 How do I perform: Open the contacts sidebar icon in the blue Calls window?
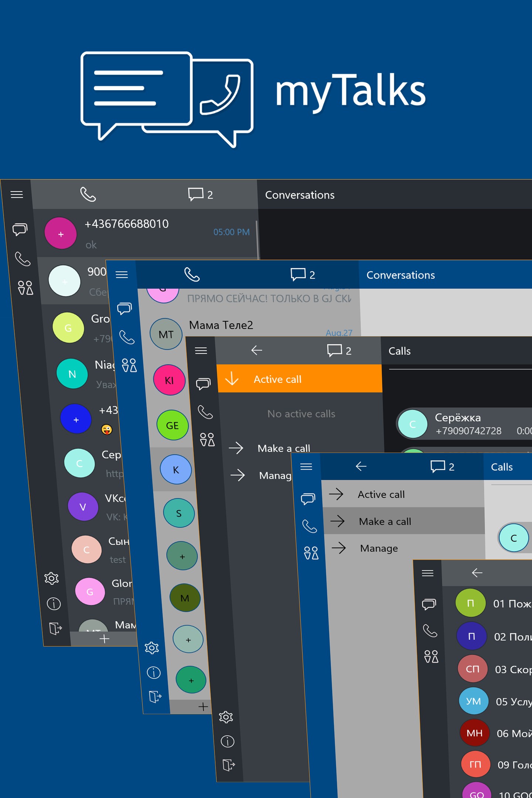[x=311, y=553]
